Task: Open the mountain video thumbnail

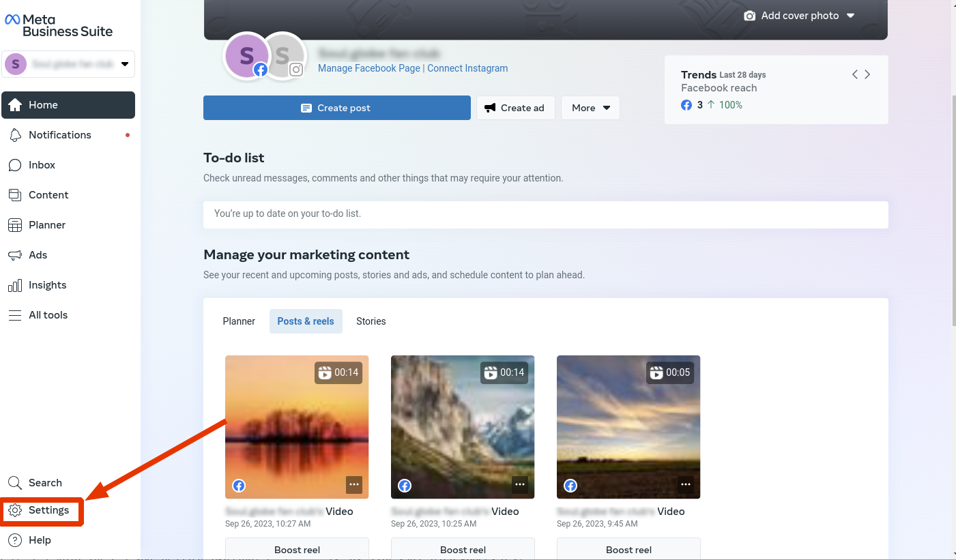Action: [x=462, y=426]
